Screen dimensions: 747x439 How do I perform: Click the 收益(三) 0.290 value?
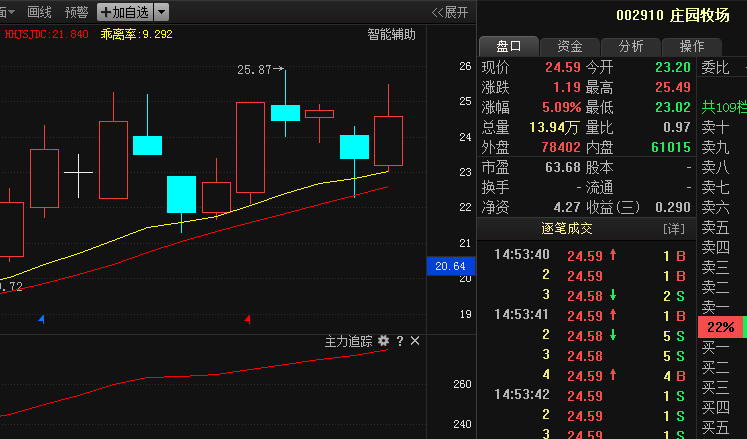(673, 207)
